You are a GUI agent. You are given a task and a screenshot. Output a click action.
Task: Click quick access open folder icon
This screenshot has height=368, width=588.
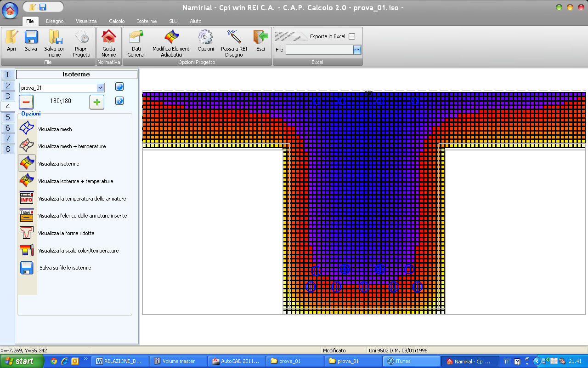(x=32, y=7)
